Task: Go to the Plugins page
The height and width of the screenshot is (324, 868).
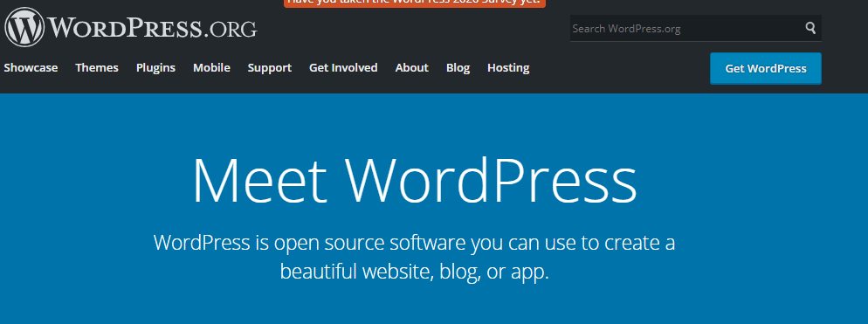Action: [x=155, y=67]
